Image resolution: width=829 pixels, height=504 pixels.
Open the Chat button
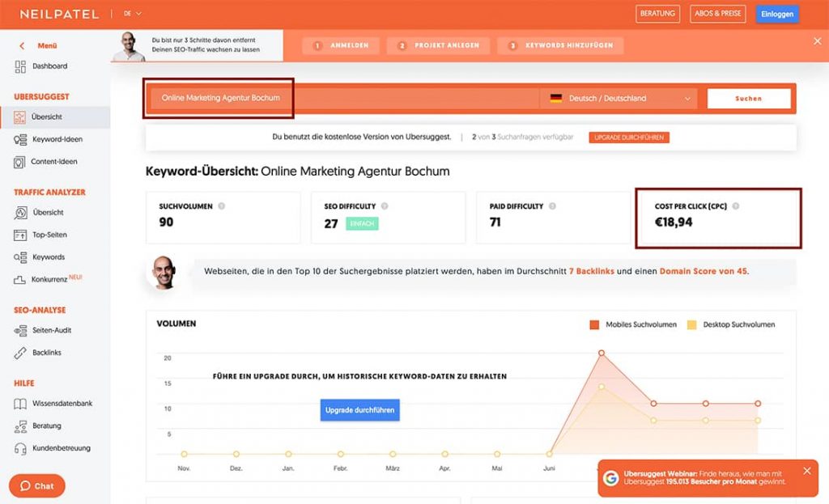coord(37,486)
